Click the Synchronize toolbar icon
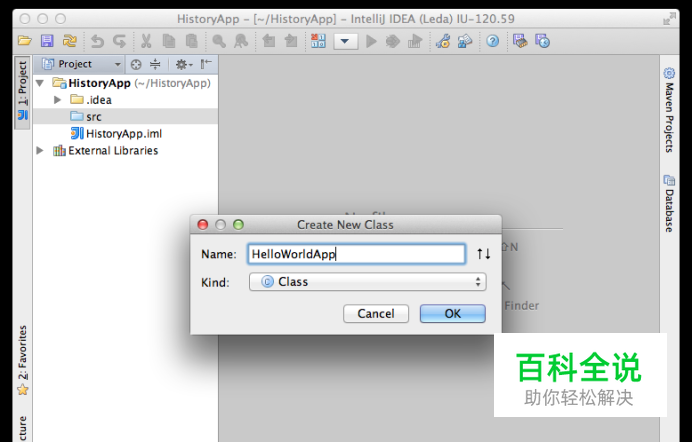 [70, 41]
